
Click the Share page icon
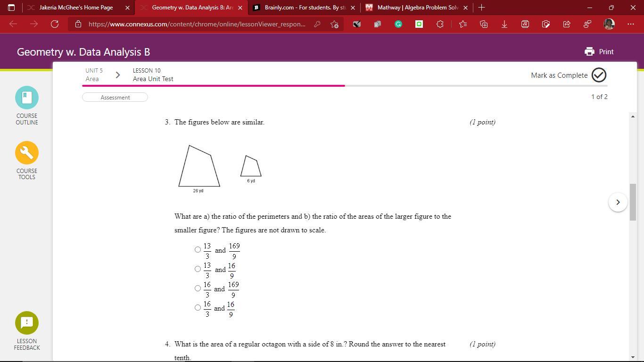click(566, 24)
